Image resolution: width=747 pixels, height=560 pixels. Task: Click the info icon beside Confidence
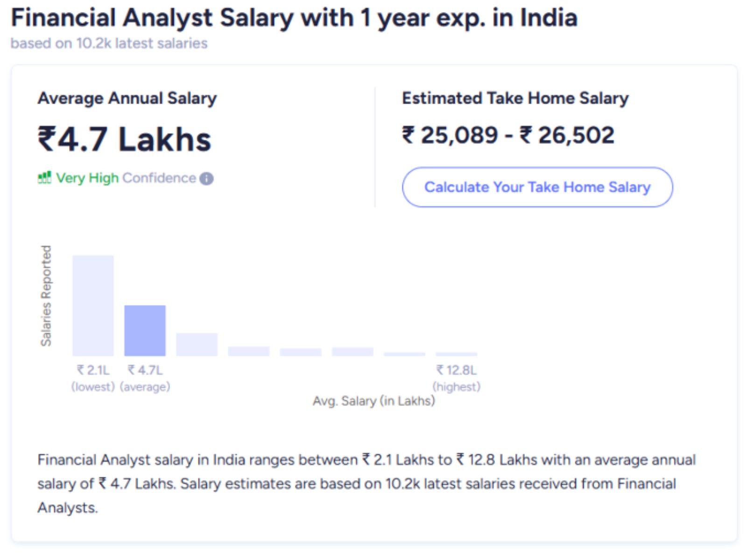click(206, 179)
